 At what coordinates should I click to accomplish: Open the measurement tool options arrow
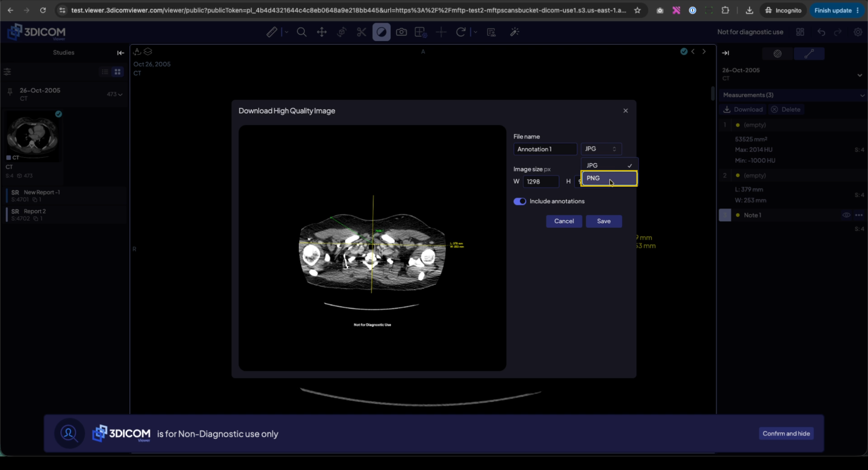point(286,32)
